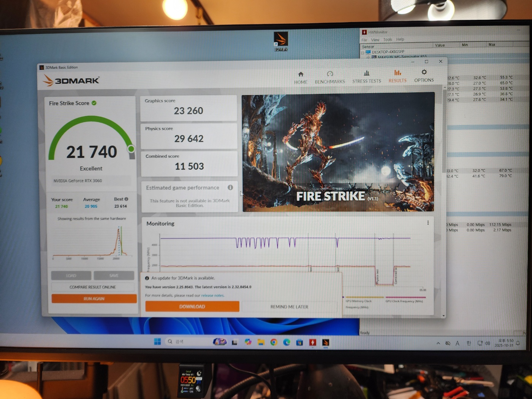Open Task View on the taskbar

coord(234,342)
